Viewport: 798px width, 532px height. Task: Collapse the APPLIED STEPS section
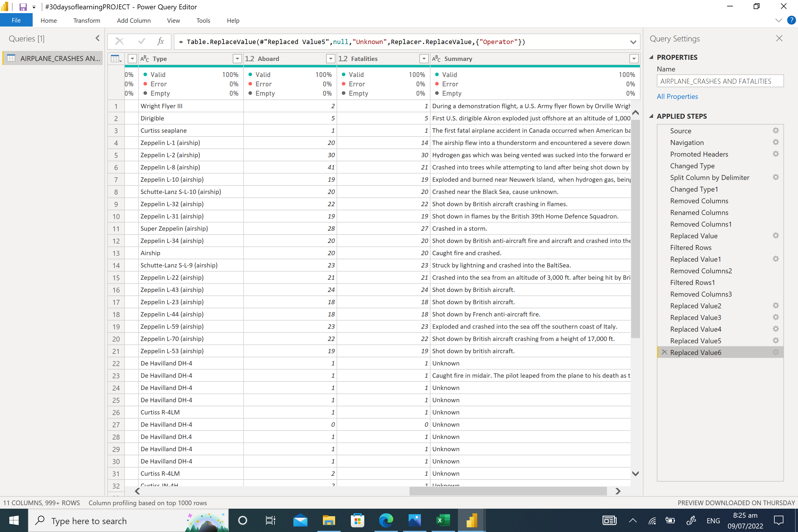click(652, 116)
